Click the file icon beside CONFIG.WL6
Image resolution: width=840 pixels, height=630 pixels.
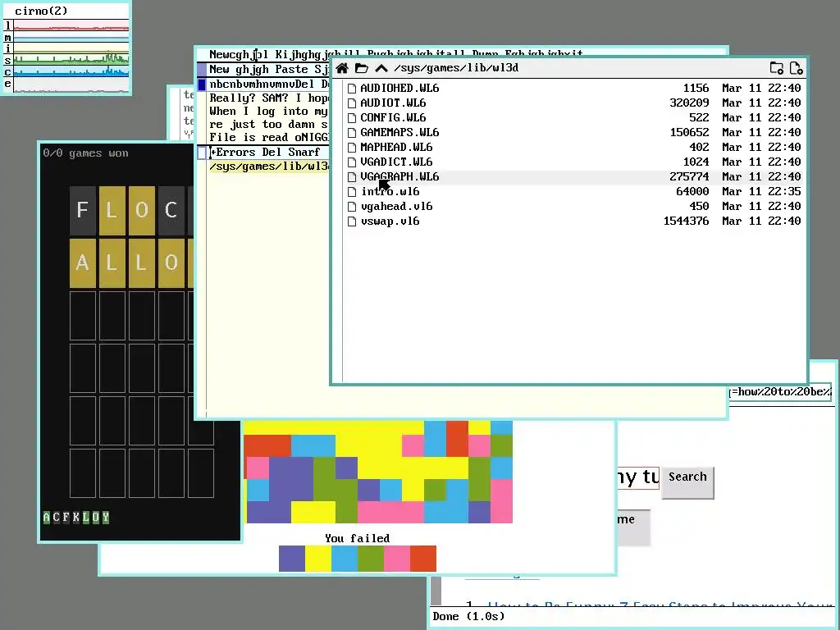click(x=352, y=118)
